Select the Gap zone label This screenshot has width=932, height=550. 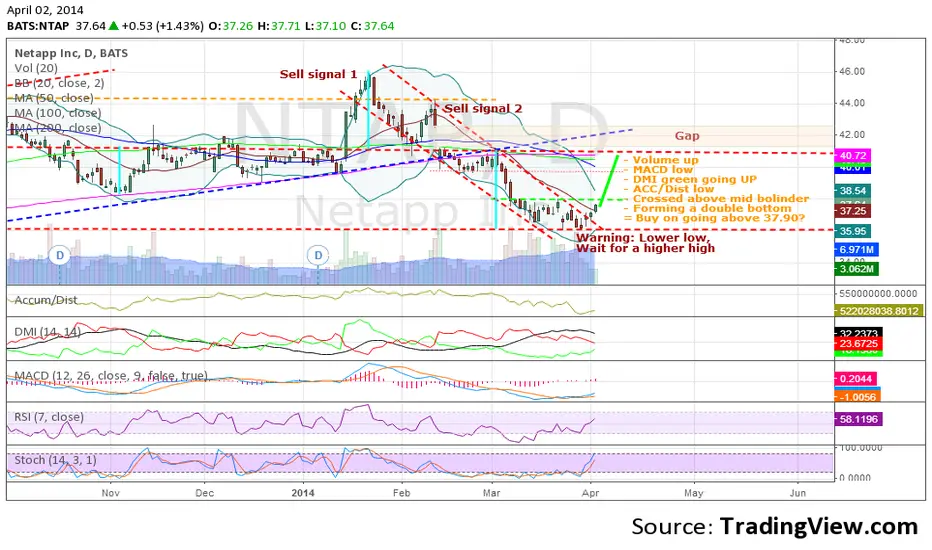(687, 136)
